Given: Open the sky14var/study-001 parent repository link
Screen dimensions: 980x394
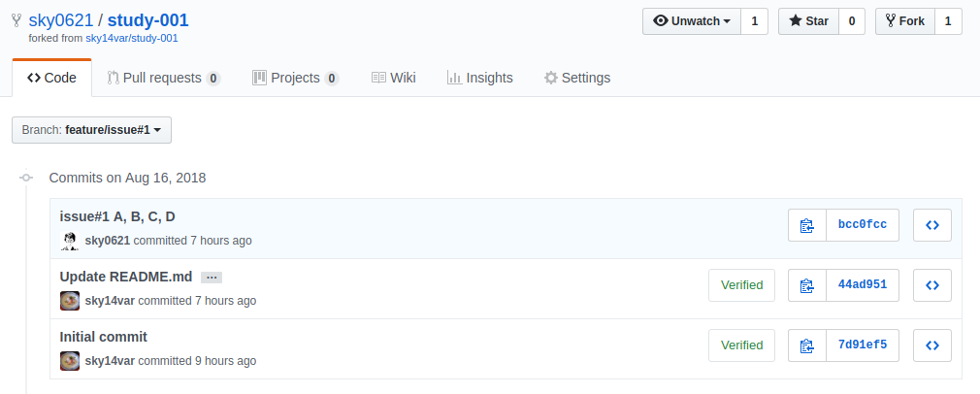Looking at the screenshot, I should pyautogui.click(x=132, y=39).
